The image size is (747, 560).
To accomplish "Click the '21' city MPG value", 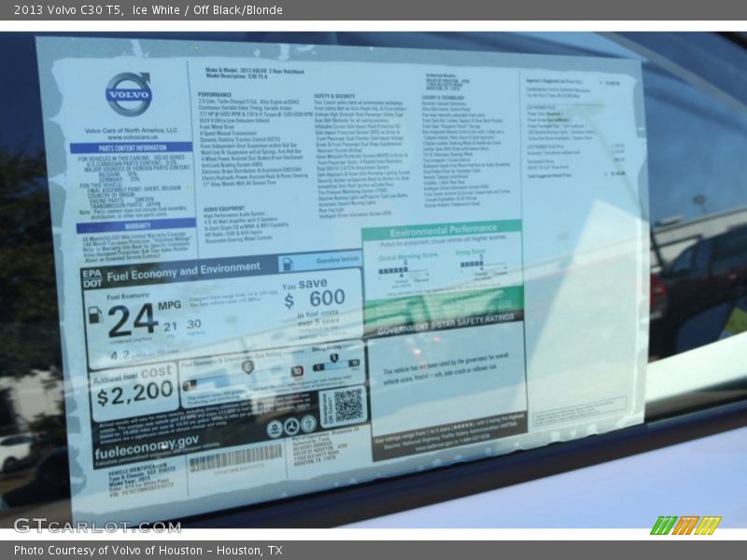I will click(x=171, y=327).
